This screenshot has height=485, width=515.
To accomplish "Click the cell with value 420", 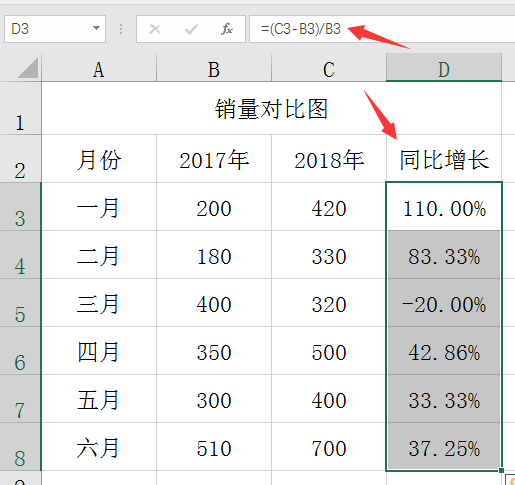I will click(x=329, y=206).
